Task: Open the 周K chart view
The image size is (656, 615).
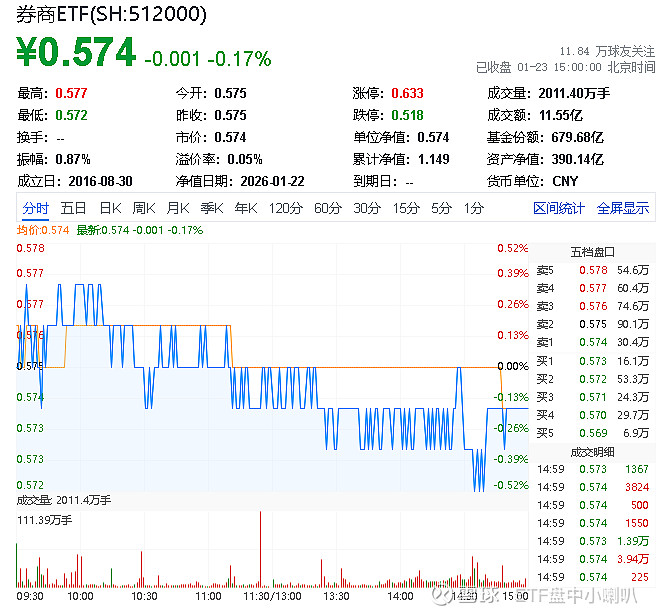Action: pos(144,208)
